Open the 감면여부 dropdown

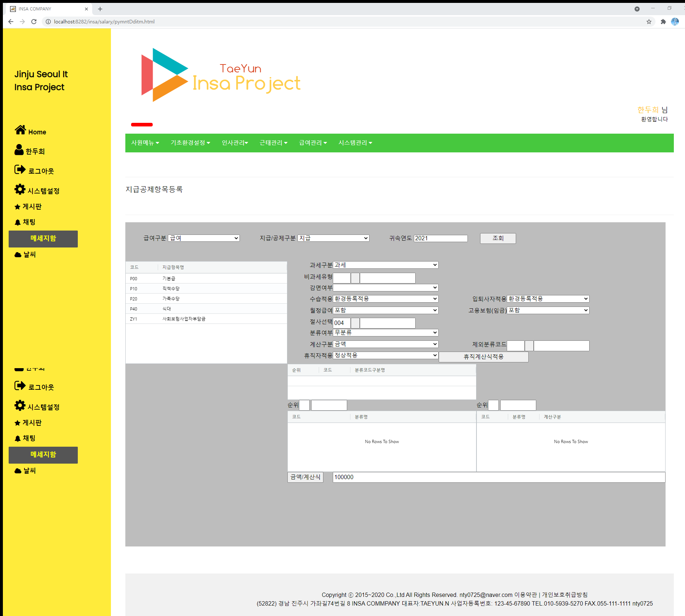click(x=386, y=287)
